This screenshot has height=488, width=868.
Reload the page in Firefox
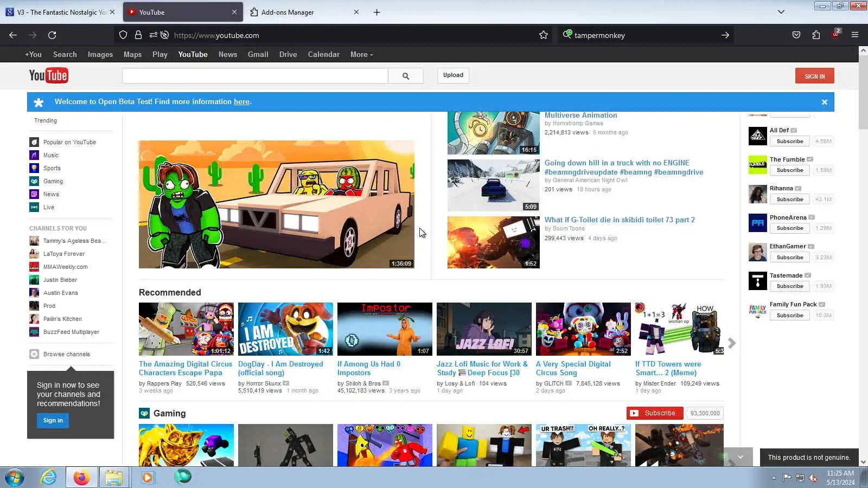pos(52,35)
